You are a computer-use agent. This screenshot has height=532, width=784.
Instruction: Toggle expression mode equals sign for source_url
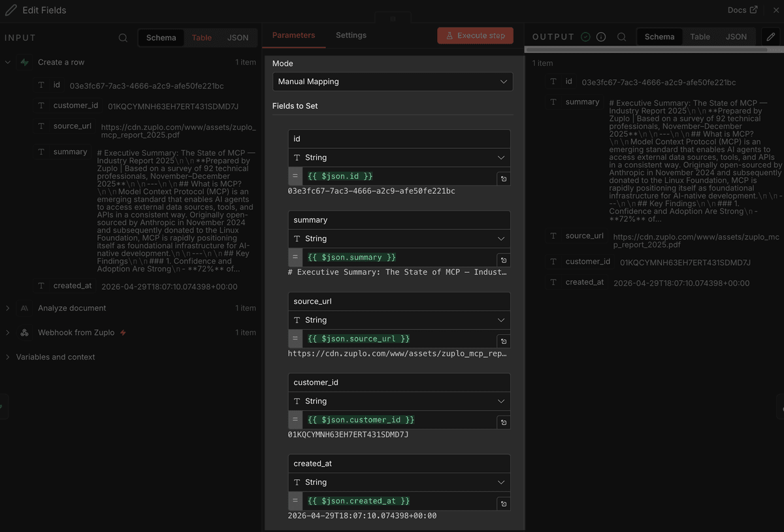295,339
